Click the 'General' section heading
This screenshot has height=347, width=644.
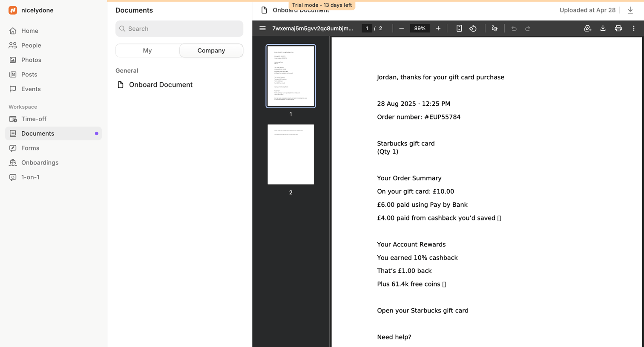(x=127, y=71)
